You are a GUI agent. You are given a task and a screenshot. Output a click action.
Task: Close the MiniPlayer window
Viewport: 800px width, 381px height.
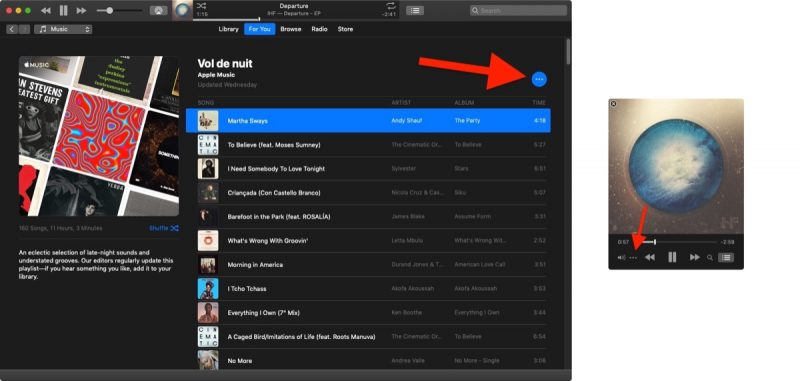coord(614,104)
